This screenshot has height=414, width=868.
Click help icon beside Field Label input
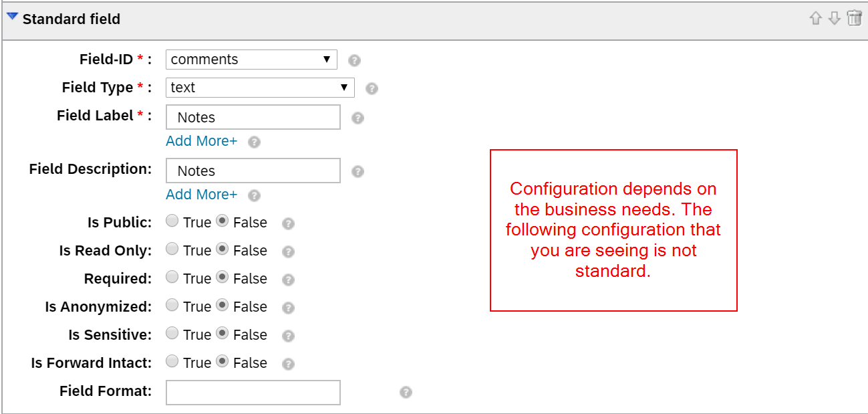click(x=357, y=118)
